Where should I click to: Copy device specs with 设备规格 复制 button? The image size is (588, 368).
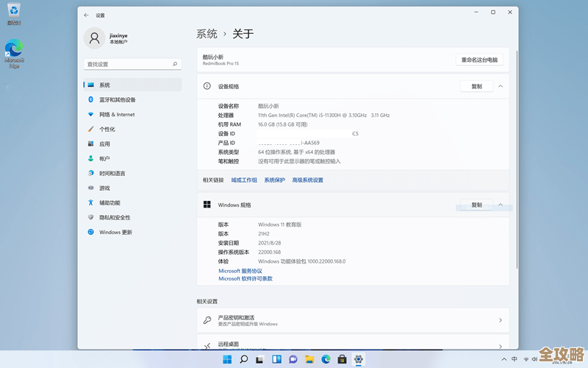click(x=476, y=86)
